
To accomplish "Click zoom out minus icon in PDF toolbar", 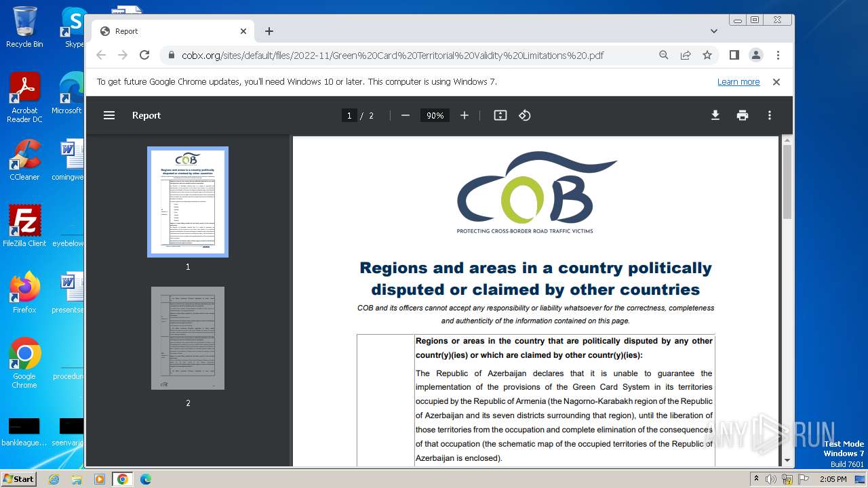I will pyautogui.click(x=406, y=115).
